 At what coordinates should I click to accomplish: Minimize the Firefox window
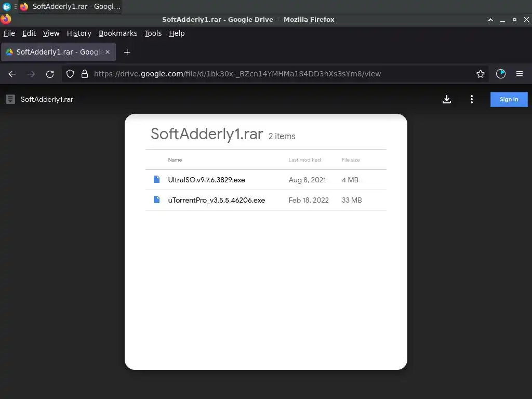pos(502,20)
